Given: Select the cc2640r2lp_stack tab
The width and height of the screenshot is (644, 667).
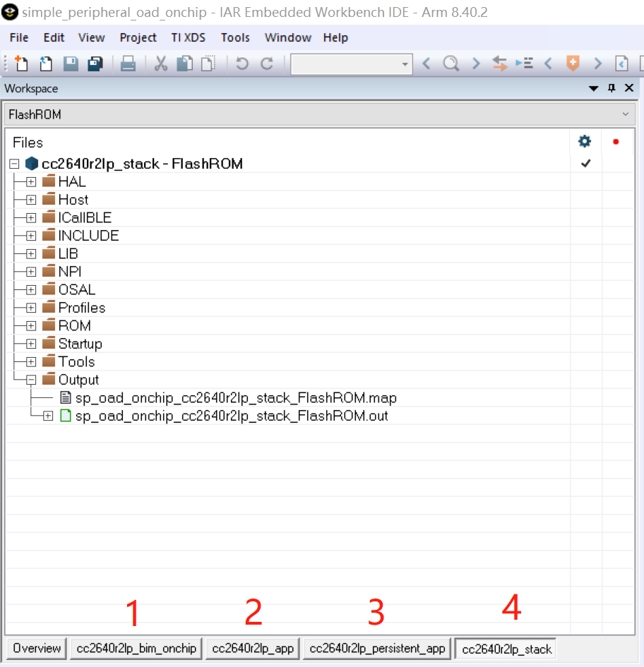Looking at the screenshot, I should click(506, 649).
